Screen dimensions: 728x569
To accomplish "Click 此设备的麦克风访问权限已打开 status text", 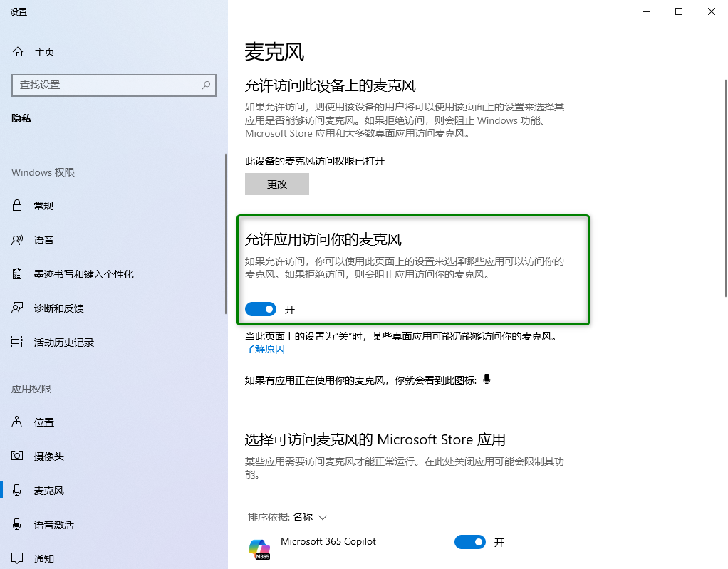I will pos(315,161).
